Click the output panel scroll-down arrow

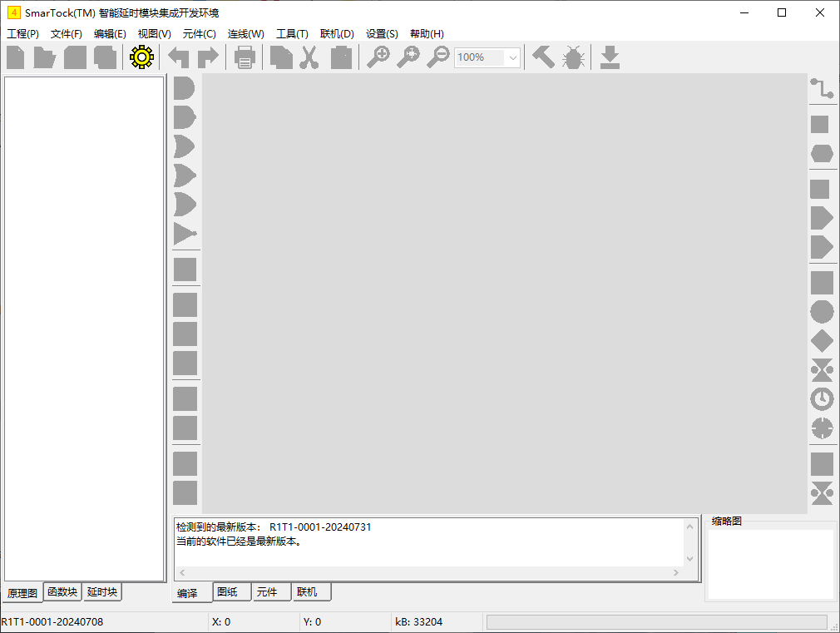(x=690, y=559)
